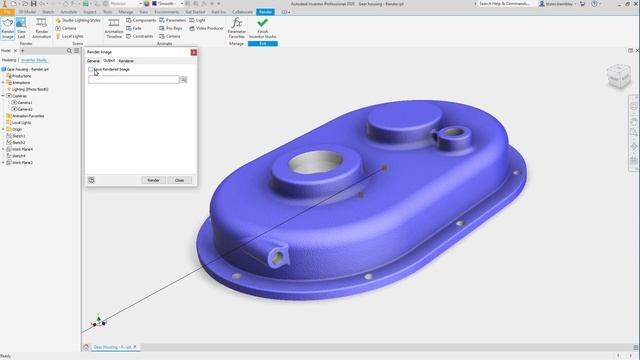
Task: Click the Render button in dialog
Action: 153,180
